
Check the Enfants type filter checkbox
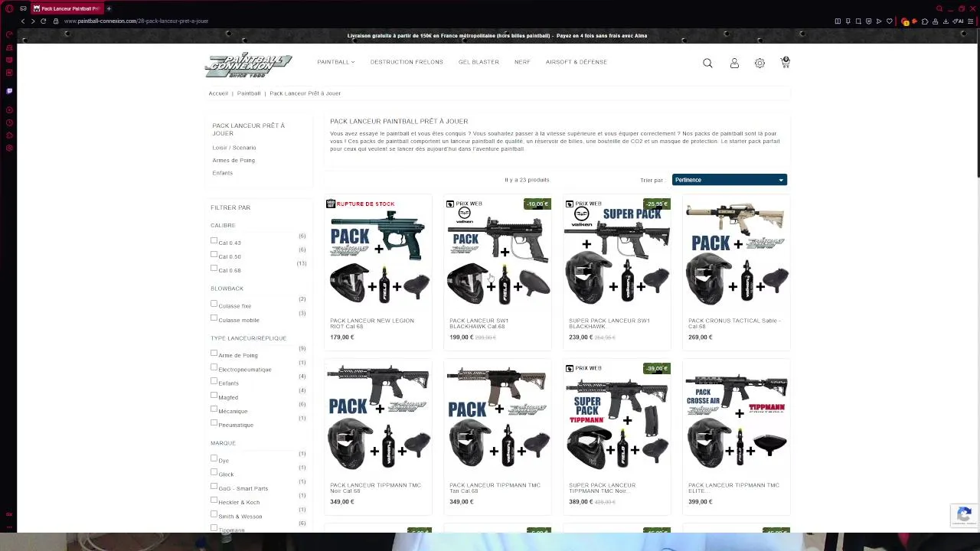tap(214, 381)
